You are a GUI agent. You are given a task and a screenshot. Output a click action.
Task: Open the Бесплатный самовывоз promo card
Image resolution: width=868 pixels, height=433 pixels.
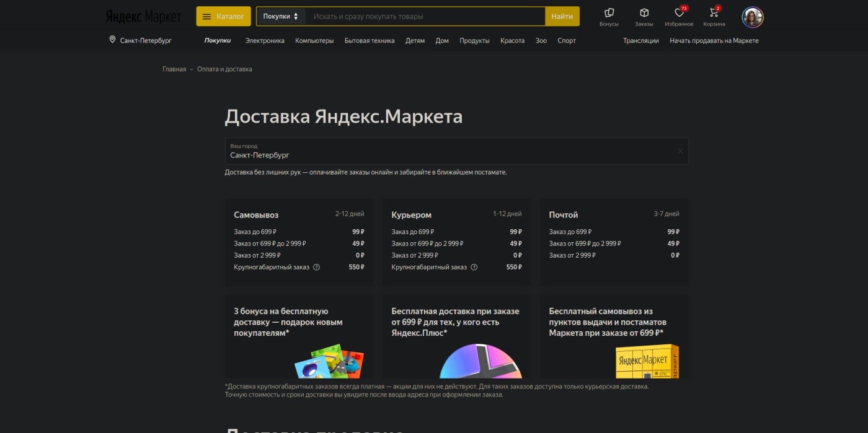[x=614, y=336]
